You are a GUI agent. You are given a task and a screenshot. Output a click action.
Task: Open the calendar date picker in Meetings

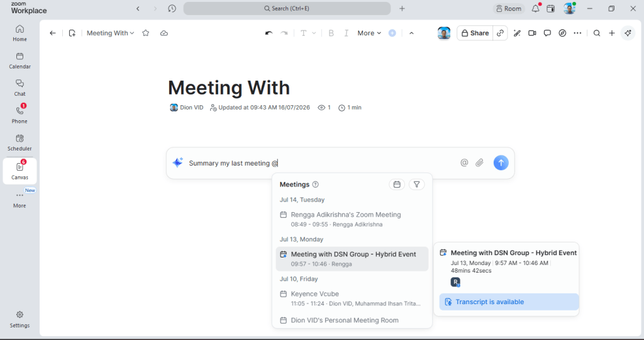tap(397, 184)
